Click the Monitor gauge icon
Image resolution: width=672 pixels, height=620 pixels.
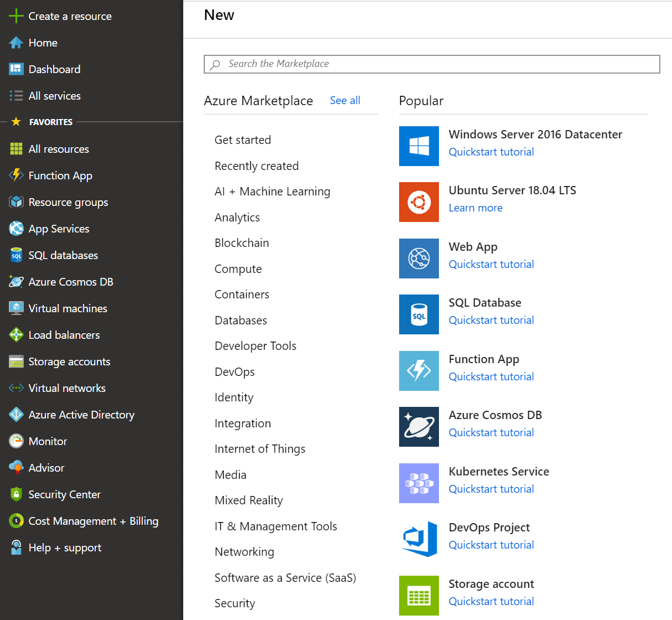tap(17, 441)
